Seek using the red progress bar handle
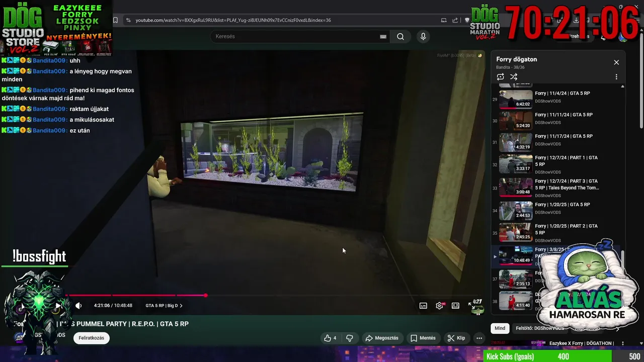644x362 pixels. [x=205, y=295]
